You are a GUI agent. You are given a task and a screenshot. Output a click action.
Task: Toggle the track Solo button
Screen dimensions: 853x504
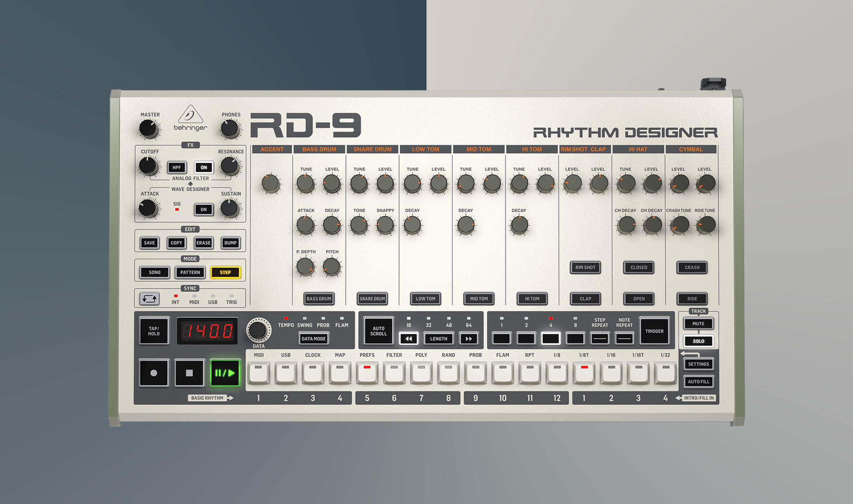point(698,341)
